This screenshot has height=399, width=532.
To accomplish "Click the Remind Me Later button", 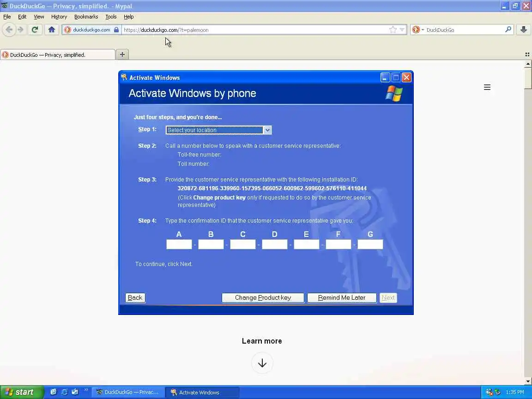I will [x=342, y=297].
